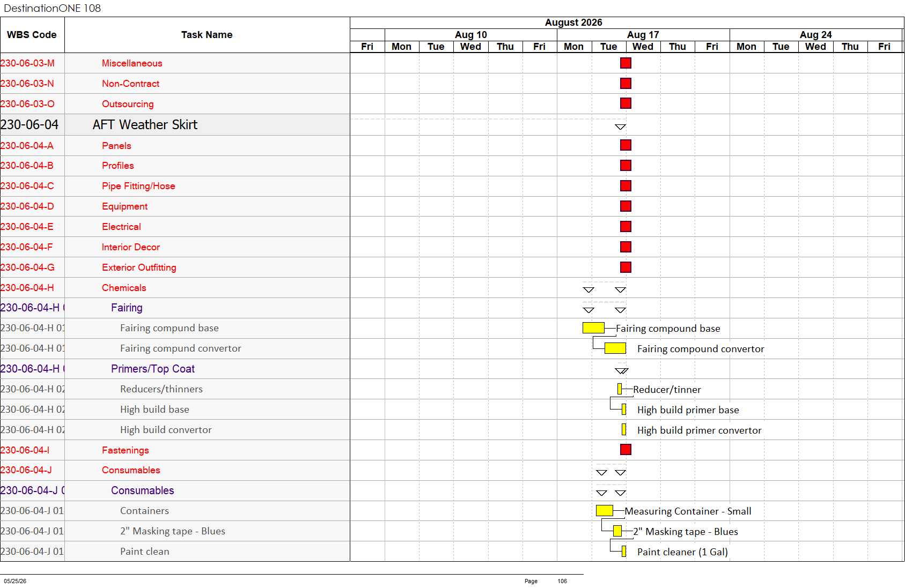The image size is (905, 588).
Task: Select the Measuring Container yellow task bar
Action: click(x=605, y=511)
